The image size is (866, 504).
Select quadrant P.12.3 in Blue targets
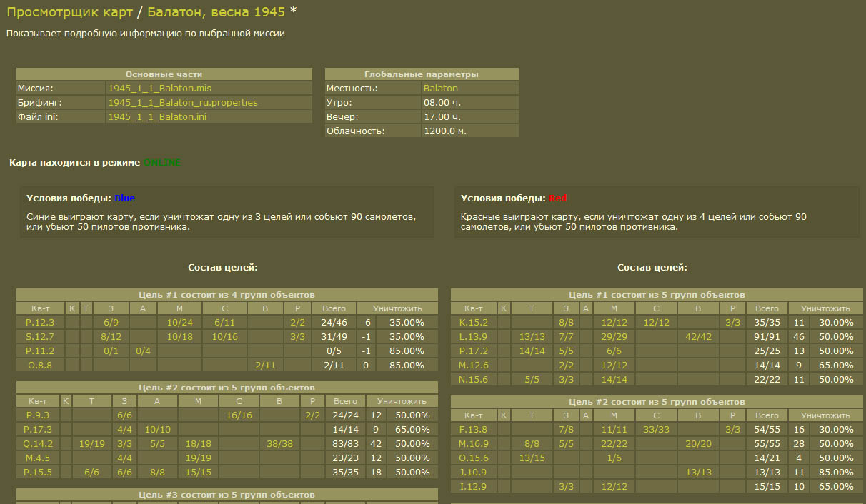39,323
